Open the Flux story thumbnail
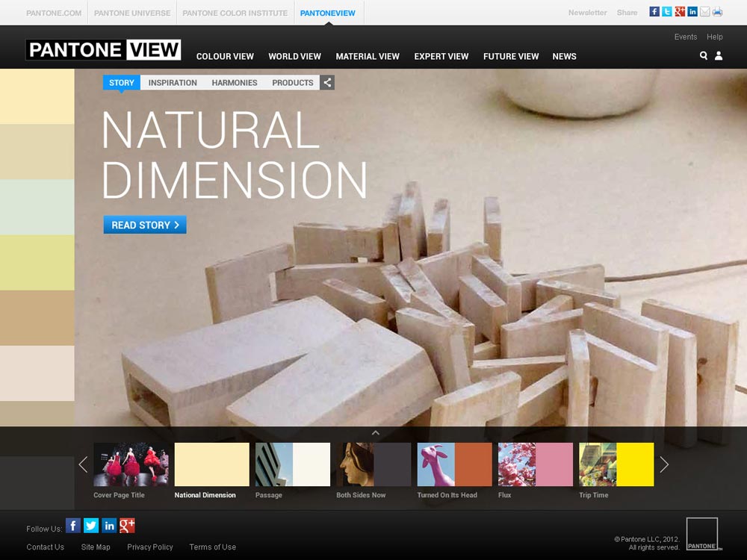Viewport: 747px width, 560px height. [x=536, y=464]
